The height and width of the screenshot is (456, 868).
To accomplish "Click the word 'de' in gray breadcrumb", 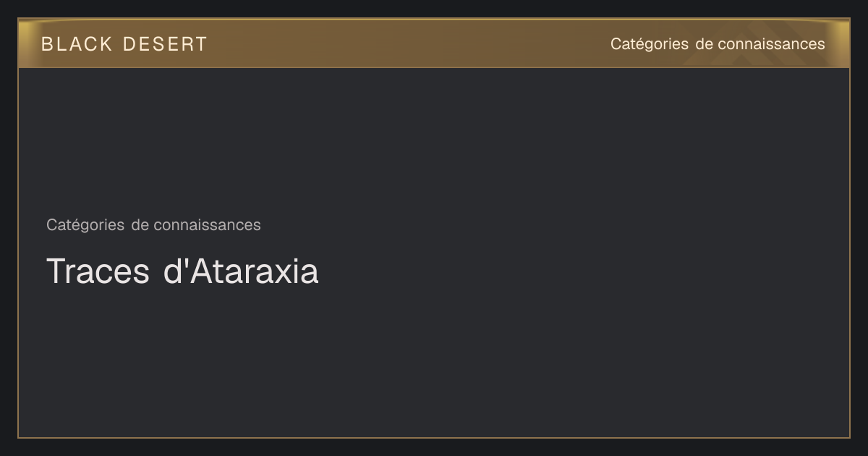I will click(140, 225).
